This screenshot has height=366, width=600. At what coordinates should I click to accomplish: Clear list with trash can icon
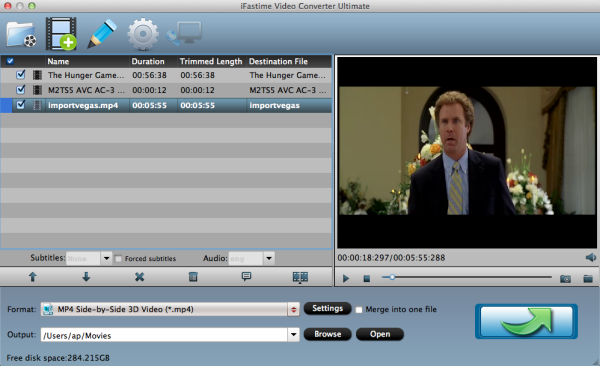click(x=193, y=277)
